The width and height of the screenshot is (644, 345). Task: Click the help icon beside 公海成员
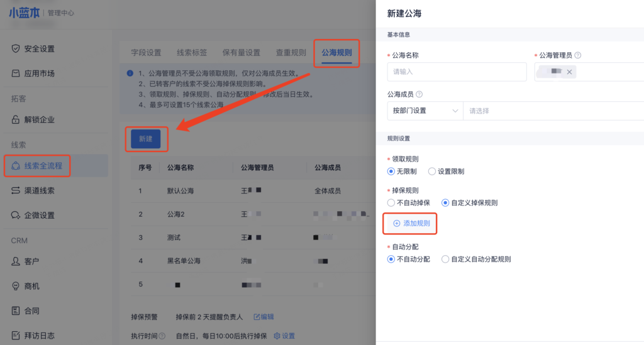(x=419, y=94)
